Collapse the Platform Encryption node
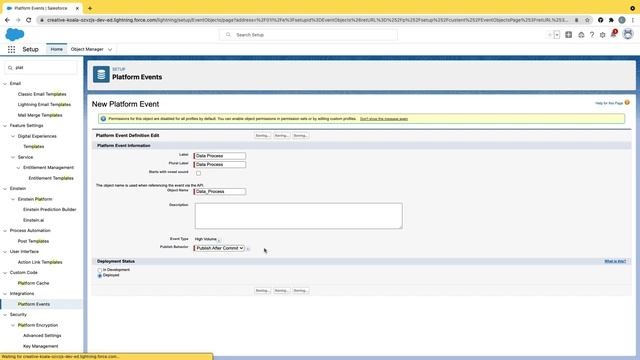 click(13, 325)
